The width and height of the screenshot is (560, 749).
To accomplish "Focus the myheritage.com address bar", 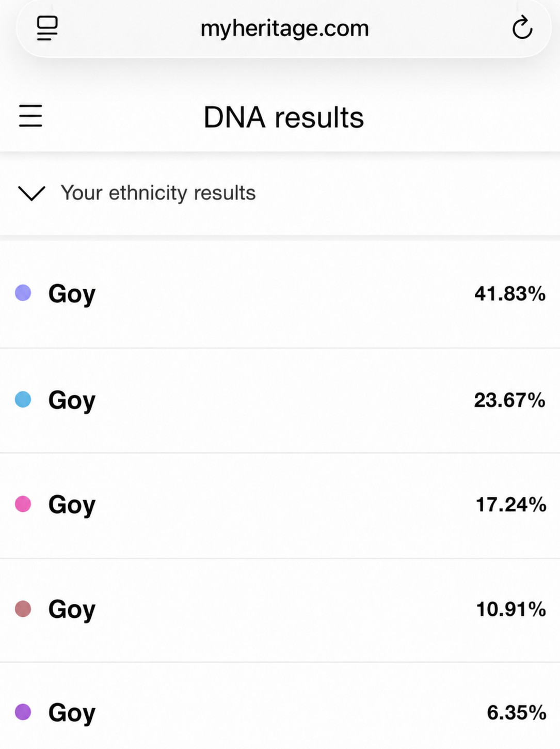I will 284,28.
